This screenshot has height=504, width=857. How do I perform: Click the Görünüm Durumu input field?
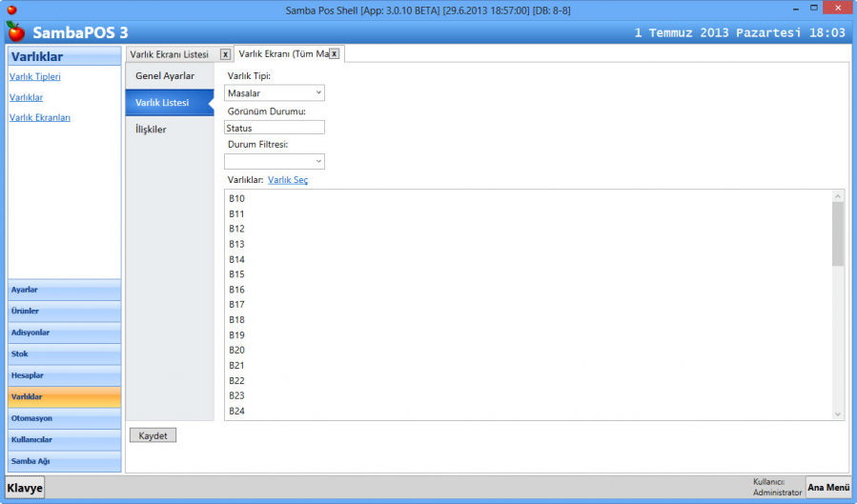point(275,128)
